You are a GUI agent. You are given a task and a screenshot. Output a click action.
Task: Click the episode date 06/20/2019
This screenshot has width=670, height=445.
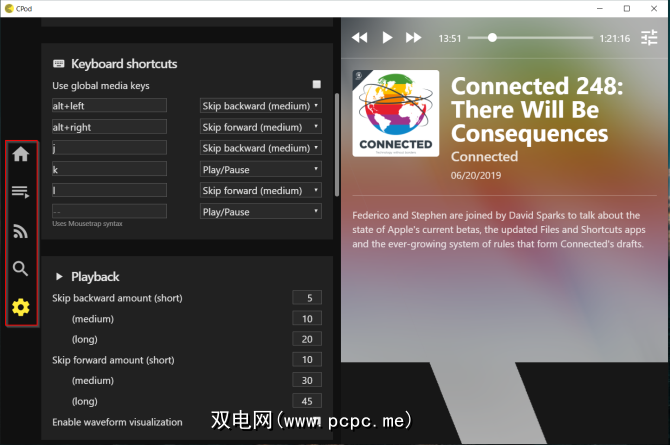point(476,175)
